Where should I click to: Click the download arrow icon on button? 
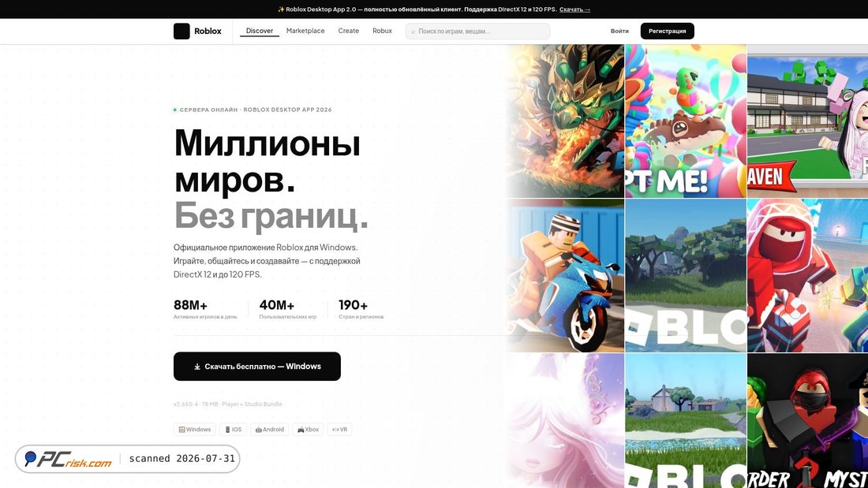tap(197, 367)
